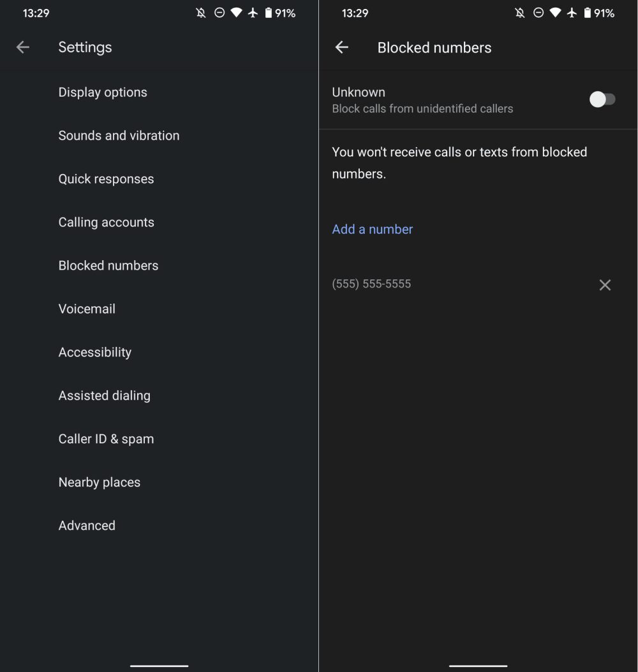Viewport: 638px width, 672px height.
Task: Tap the Do Not Disturb icon, right status bar
Action: point(538,13)
